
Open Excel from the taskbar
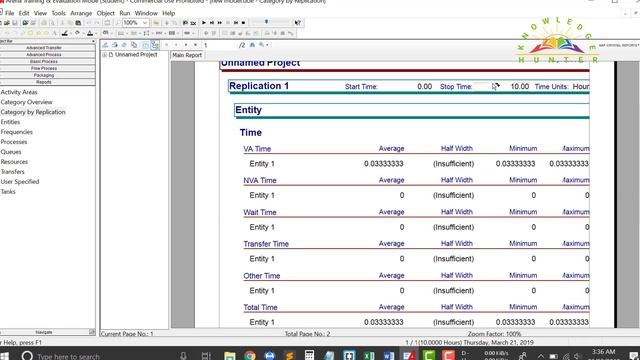click(369, 356)
